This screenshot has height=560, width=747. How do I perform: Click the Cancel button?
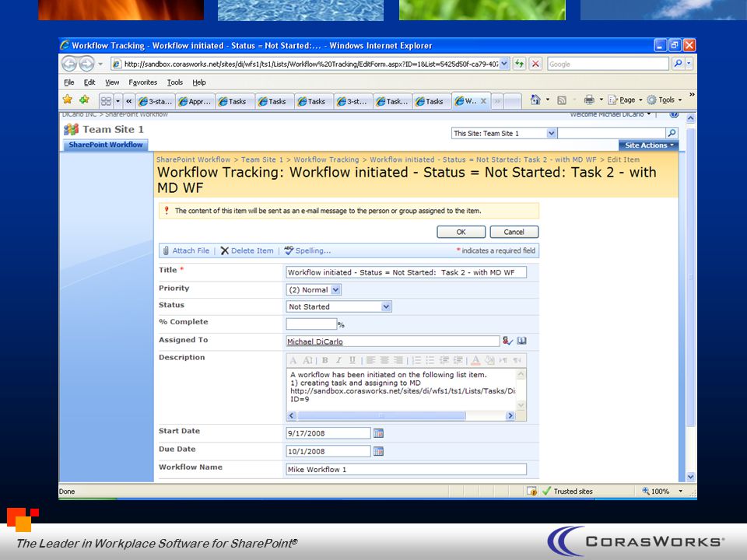coord(514,232)
